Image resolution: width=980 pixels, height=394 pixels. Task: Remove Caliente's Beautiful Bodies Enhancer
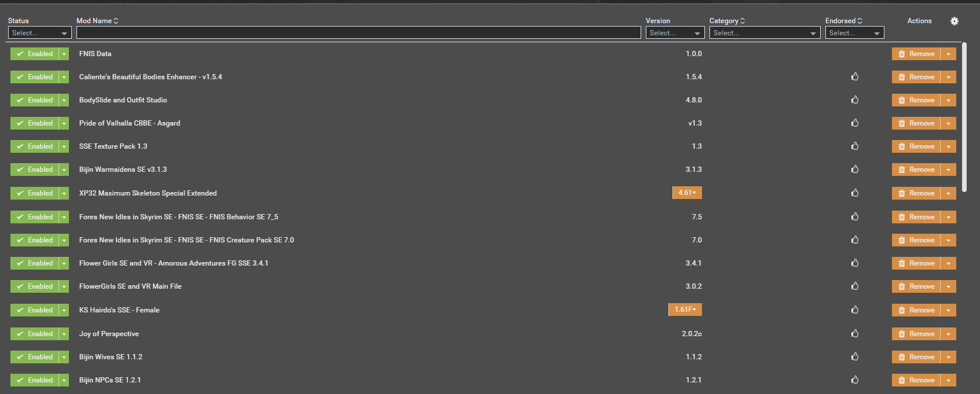[x=916, y=77]
